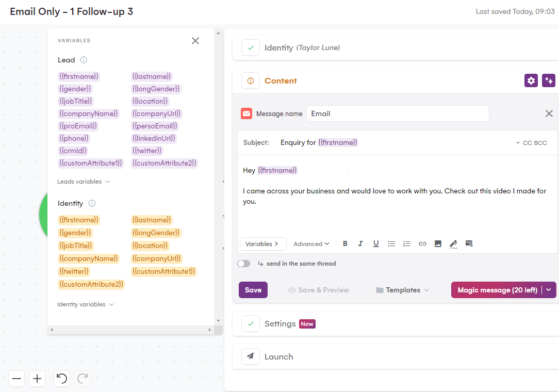
Task: Insert Lead {{crmId}} variable
Action: coord(73,151)
